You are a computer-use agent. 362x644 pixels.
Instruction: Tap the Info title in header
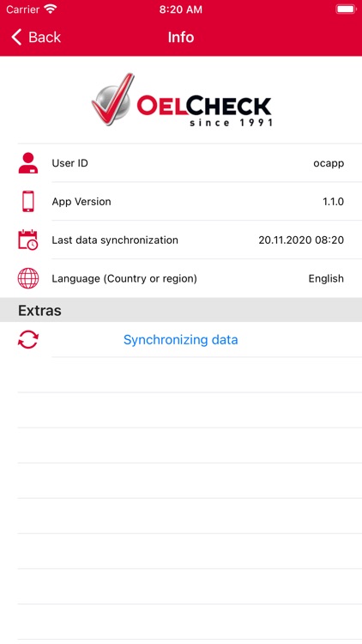[x=181, y=38]
